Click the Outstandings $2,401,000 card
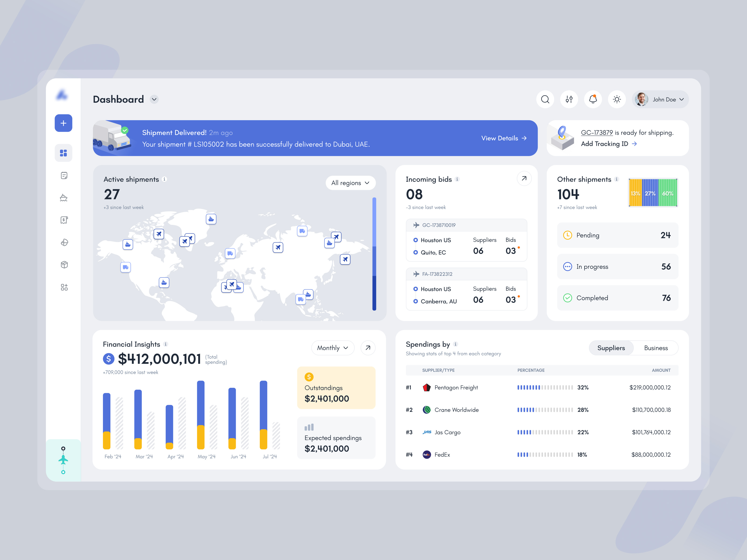The image size is (747, 560). tap(336, 388)
